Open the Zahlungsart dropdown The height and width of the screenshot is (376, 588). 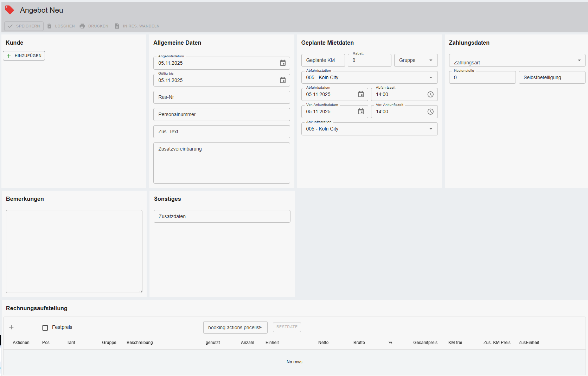tap(517, 60)
